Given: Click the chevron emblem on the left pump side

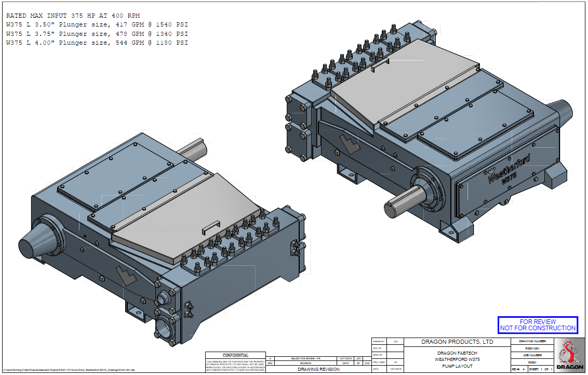Looking at the screenshot, I should [x=125, y=275].
